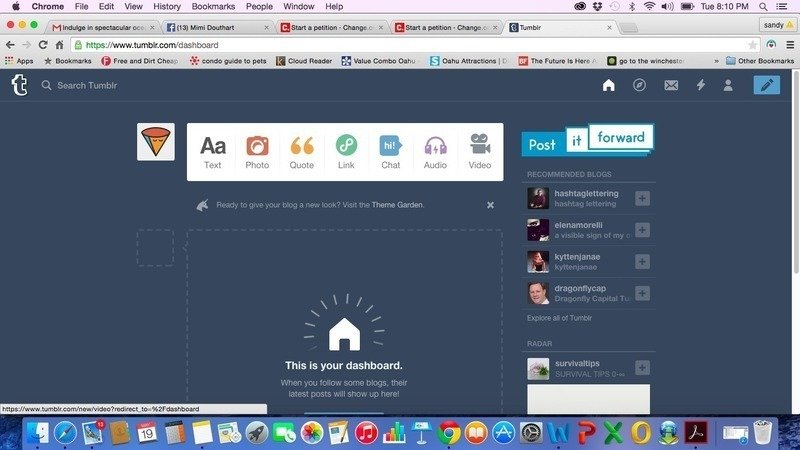Dismiss the Theme Garden notice
This screenshot has height=450, width=800.
click(x=490, y=205)
